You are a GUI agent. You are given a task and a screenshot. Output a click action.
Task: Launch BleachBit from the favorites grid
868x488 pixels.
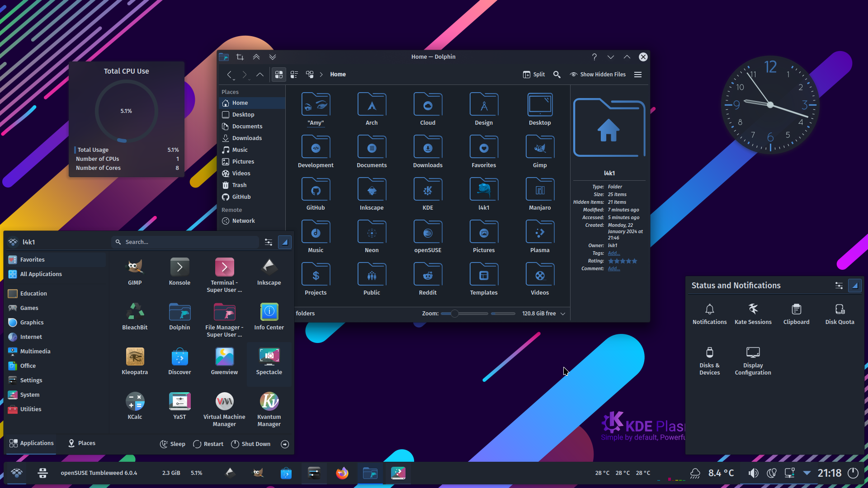pyautogui.click(x=135, y=316)
